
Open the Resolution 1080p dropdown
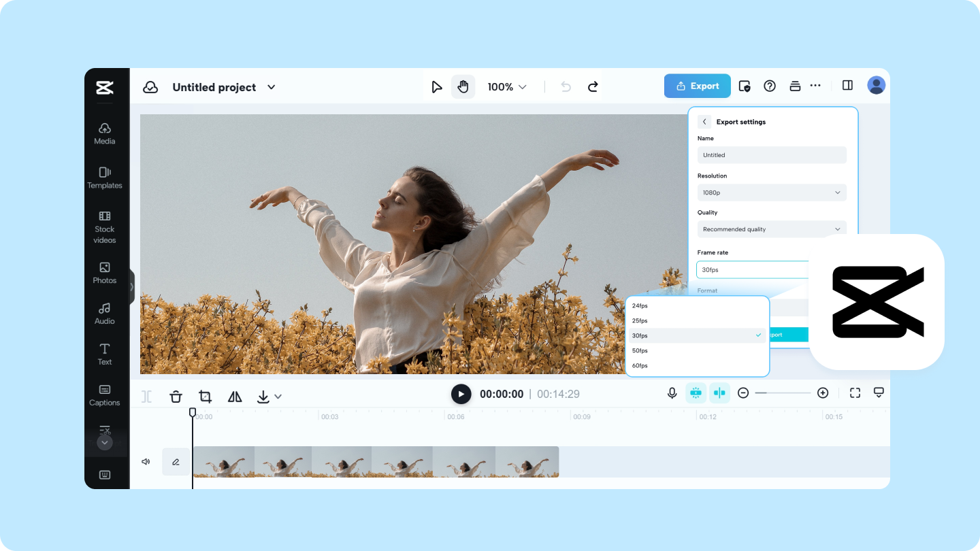(x=772, y=193)
